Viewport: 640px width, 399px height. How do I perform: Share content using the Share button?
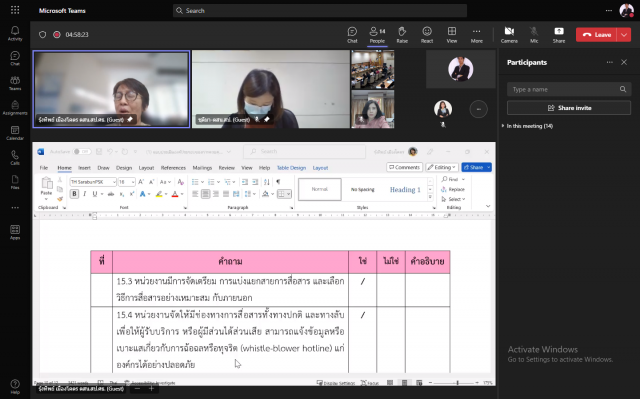point(559,35)
